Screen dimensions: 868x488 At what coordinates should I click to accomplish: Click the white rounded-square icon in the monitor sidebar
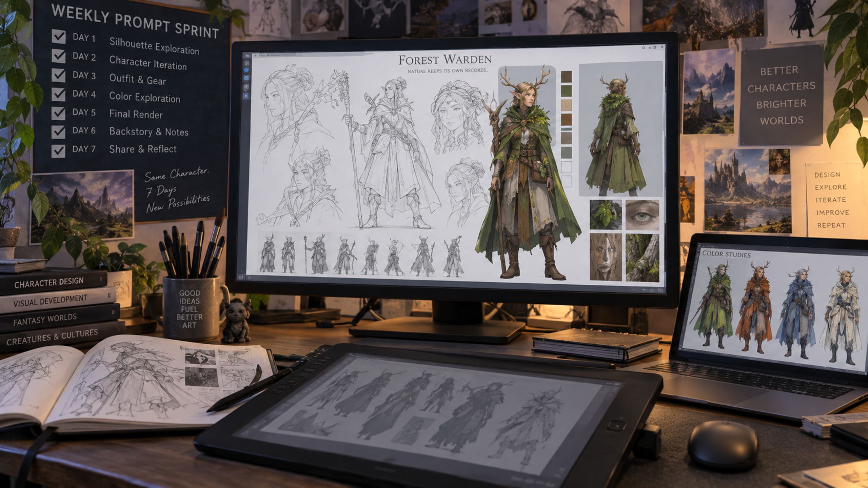[x=247, y=63]
